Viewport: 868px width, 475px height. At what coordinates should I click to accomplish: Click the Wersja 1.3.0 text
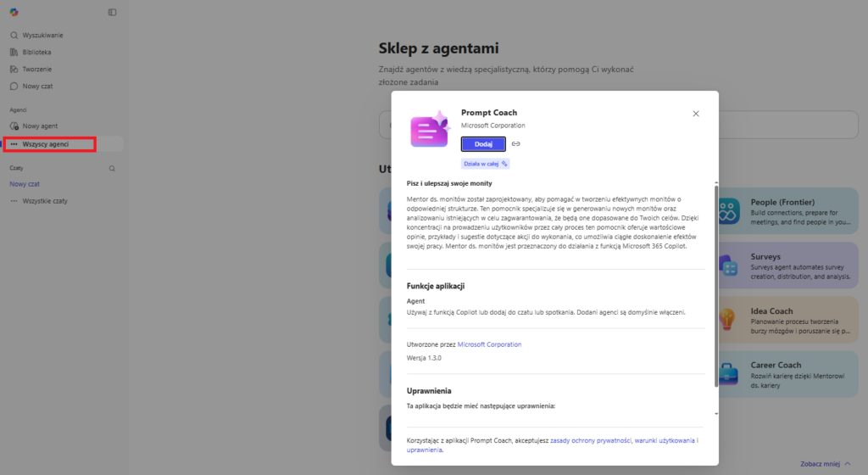(424, 358)
